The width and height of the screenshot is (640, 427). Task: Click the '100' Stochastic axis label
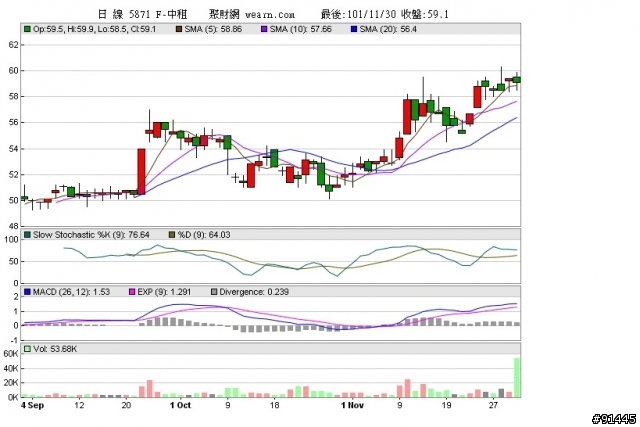pos(11,240)
